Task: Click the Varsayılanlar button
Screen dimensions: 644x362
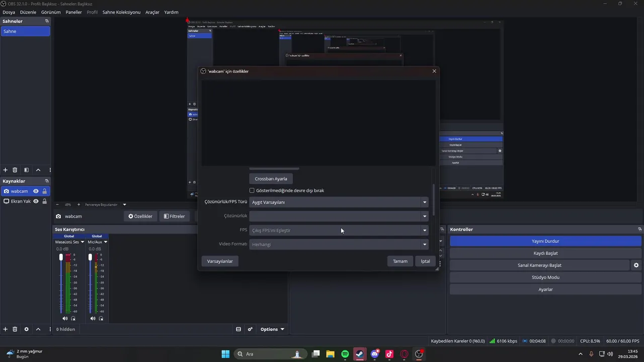Action: click(220, 261)
